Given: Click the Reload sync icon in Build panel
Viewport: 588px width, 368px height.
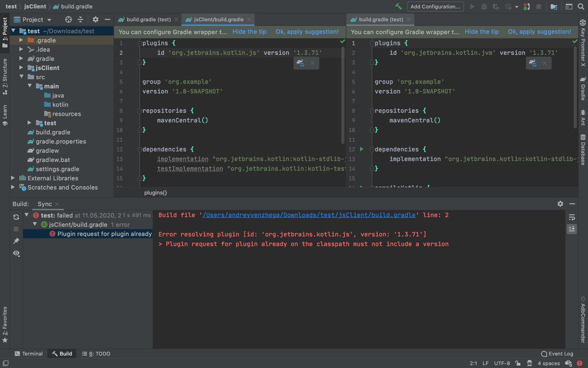Looking at the screenshot, I should (x=16, y=217).
